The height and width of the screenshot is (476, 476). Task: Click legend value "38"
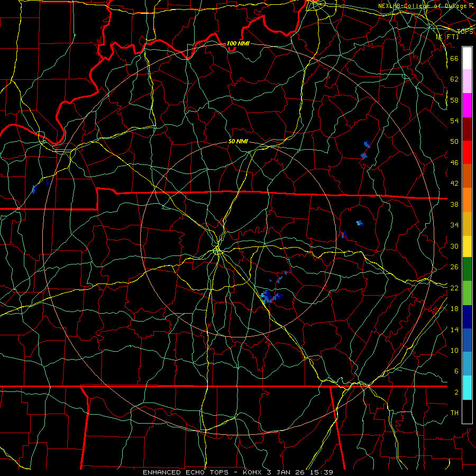(454, 204)
